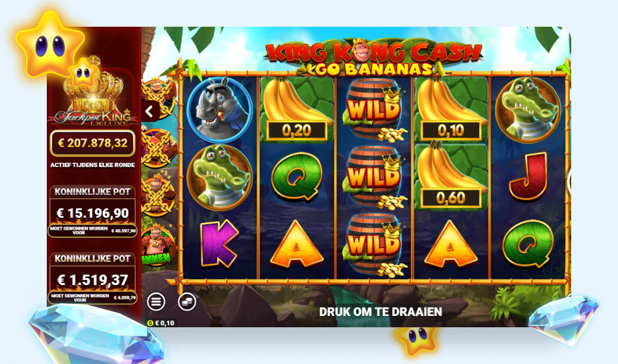Click the banana symbol showing 0,10
Screen dimensions: 618x364
pos(451,110)
